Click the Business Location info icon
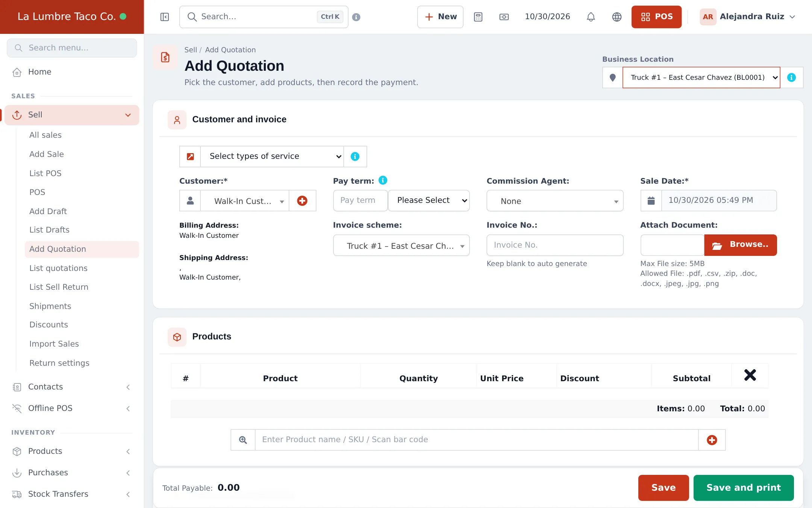Viewport: 812px width, 508px height. (x=792, y=78)
